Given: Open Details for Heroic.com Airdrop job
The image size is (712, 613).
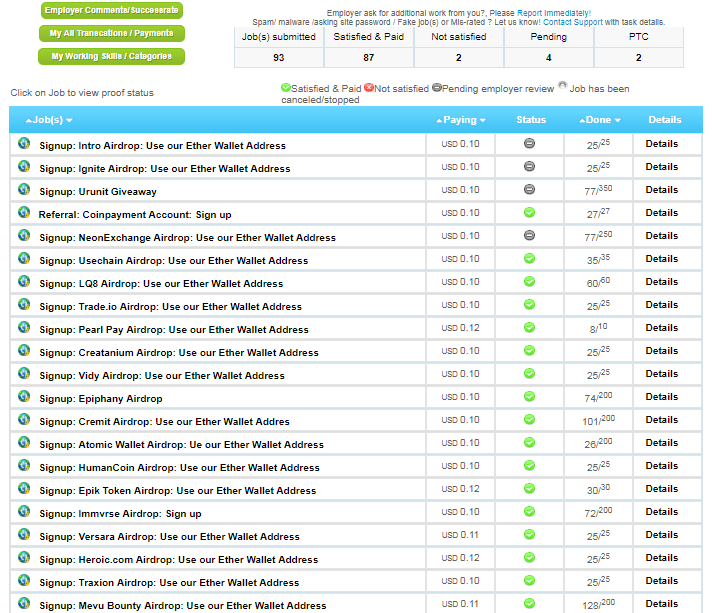Looking at the screenshot, I should [x=662, y=558].
